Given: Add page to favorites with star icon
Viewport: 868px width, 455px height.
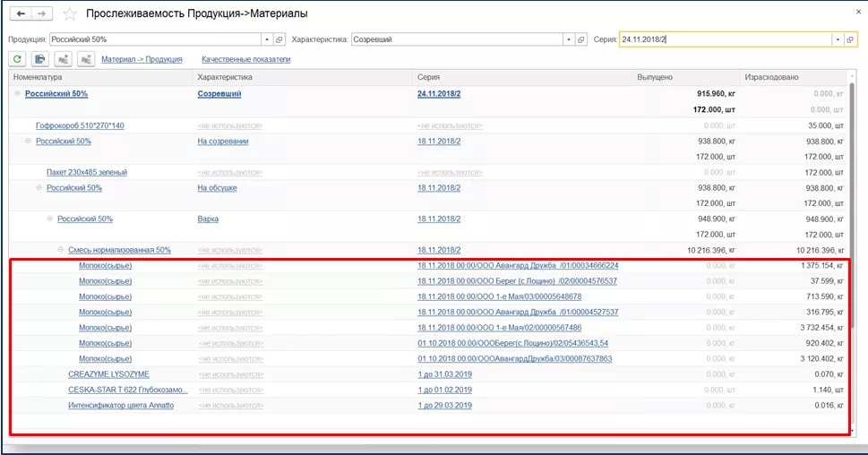Looking at the screenshot, I should [70, 14].
